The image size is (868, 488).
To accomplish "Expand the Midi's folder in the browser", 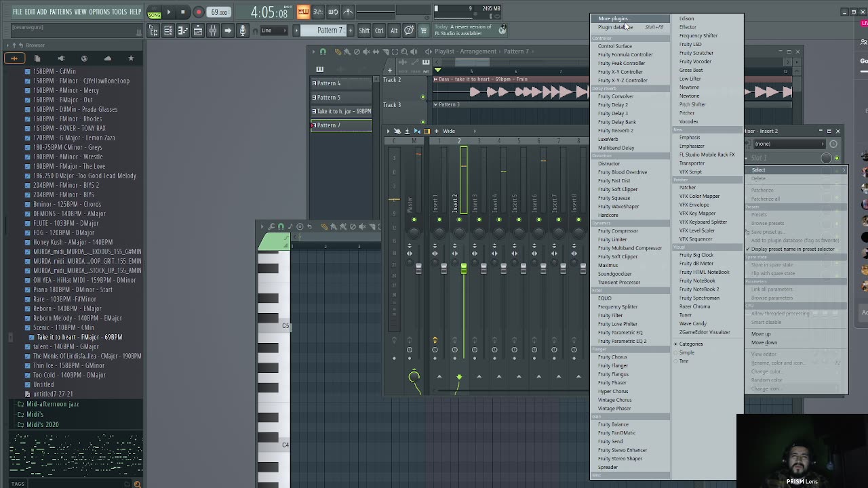I will [35, 414].
